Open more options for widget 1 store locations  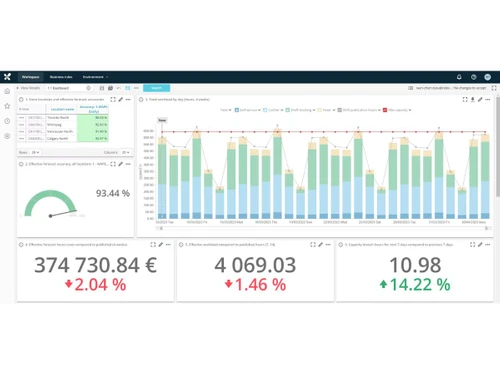click(128, 99)
